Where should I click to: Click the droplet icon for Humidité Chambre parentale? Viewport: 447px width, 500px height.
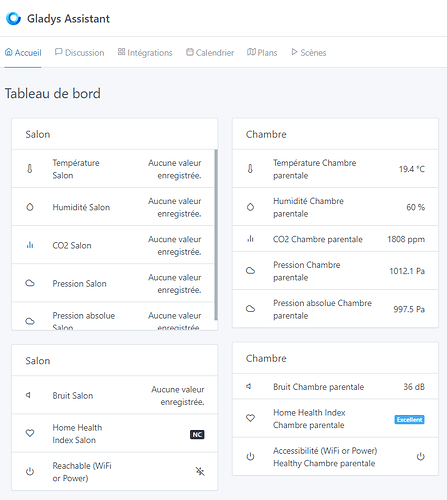coord(250,207)
